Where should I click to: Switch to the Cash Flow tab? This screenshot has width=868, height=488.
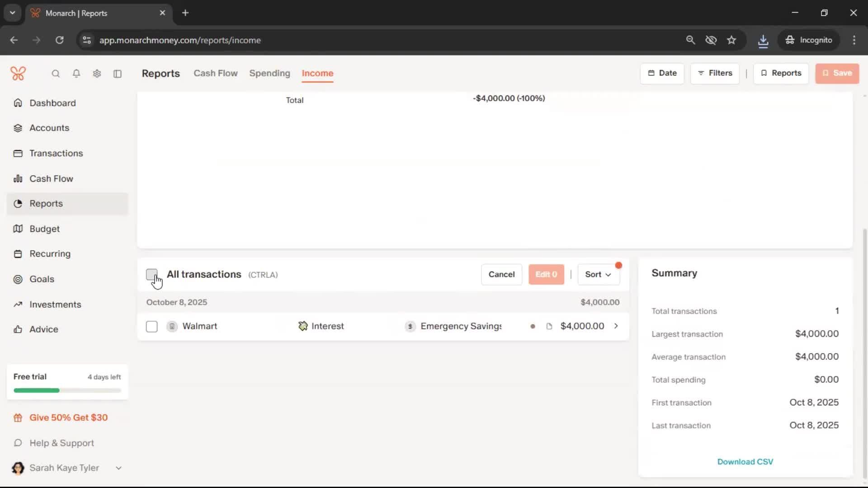(215, 73)
